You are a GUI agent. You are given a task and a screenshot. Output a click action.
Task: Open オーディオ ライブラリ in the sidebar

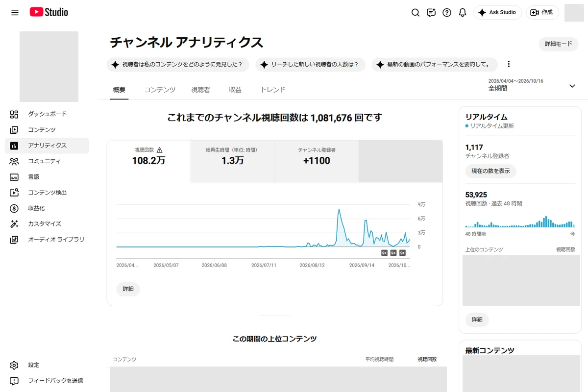pyautogui.click(x=47, y=240)
